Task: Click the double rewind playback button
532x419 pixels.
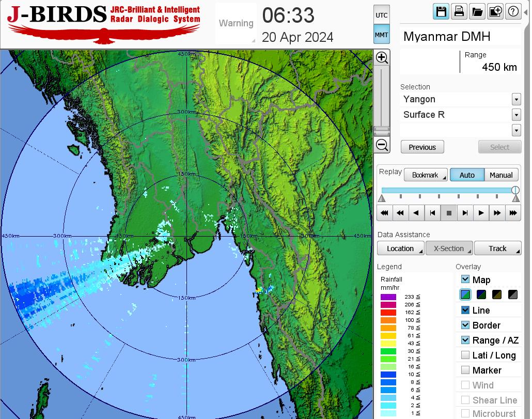Action: [400, 213]
